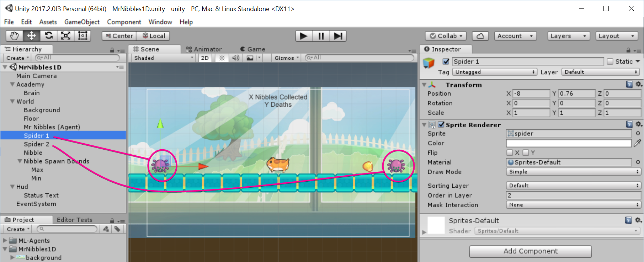This screenshot has height=262, width=644.
Task: Open the GameObject menu
Action: [x=82, y=22]
